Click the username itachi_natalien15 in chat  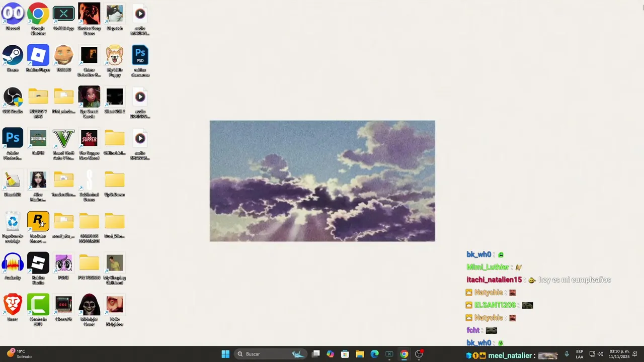click(494, 280)
